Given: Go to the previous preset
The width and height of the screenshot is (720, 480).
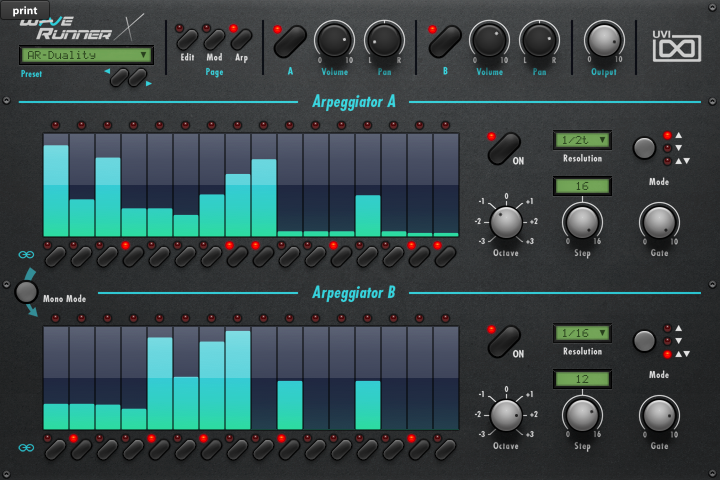Looking at the screenshot, I should click(x=119, y=78).
